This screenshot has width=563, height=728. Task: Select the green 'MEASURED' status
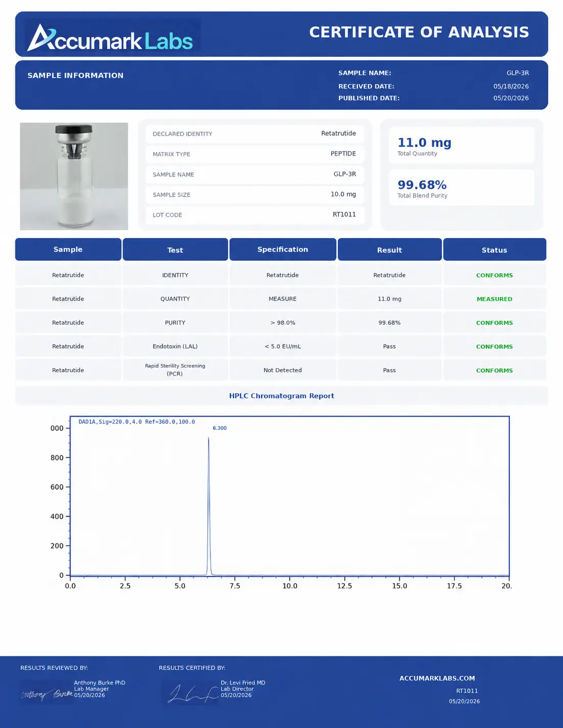tap(495, 299)
